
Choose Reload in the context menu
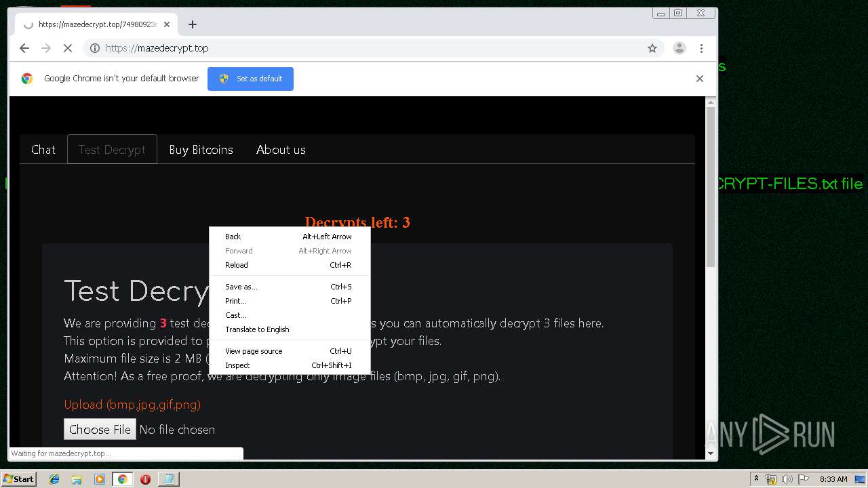(290, 265)
